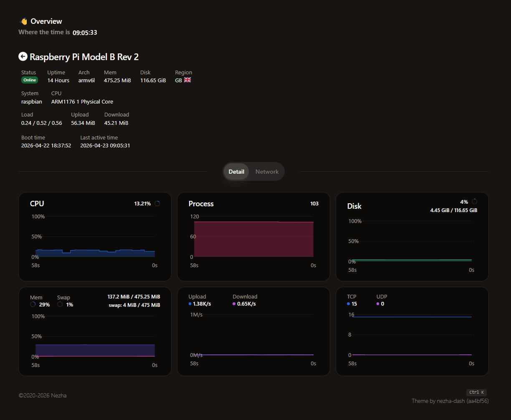Click the memory usage 137.2 MiB / 475.25 MiB

coord(134,296)
